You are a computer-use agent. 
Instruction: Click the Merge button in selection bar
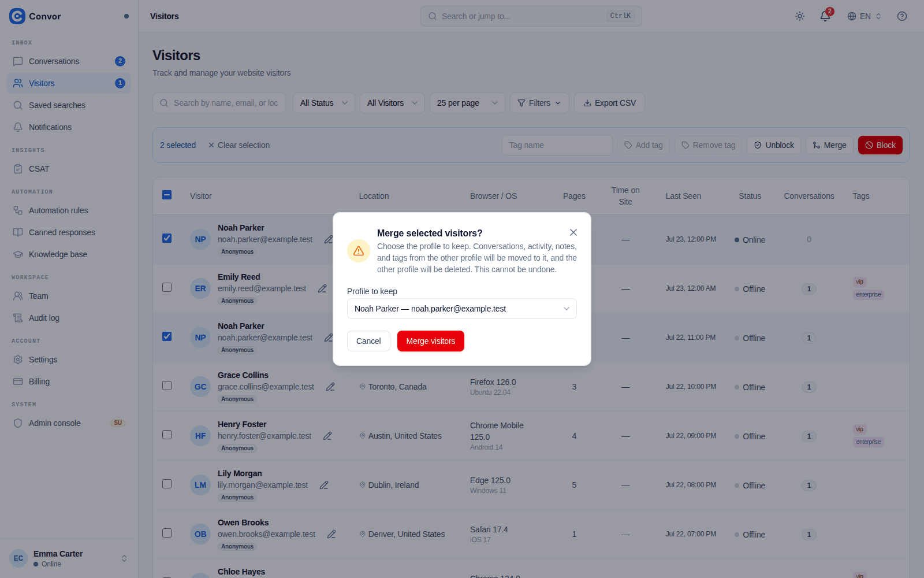click(829, 145)
